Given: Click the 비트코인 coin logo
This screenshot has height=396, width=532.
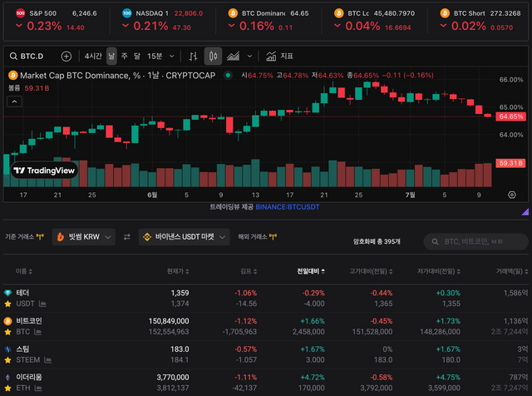Looking at the screenshot, I should (x=7, y=321).
